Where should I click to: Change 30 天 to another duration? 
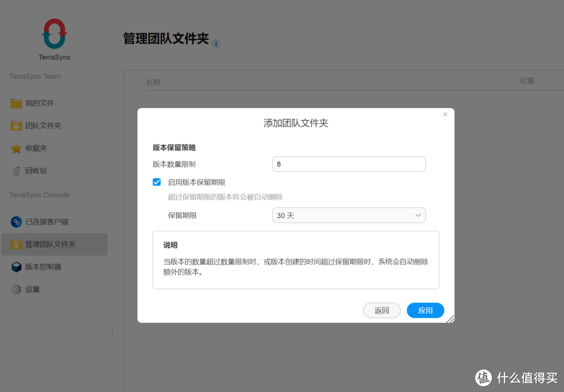349,215
